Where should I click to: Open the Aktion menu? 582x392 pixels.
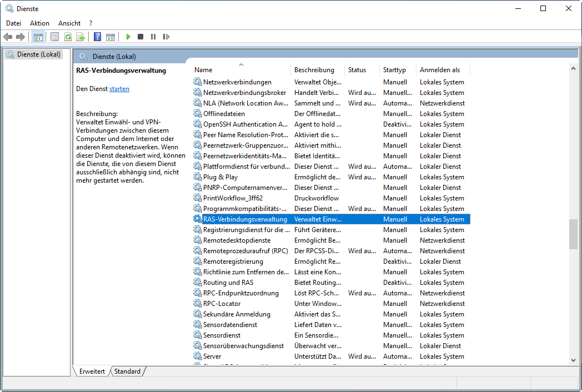(x=40, y=23)
